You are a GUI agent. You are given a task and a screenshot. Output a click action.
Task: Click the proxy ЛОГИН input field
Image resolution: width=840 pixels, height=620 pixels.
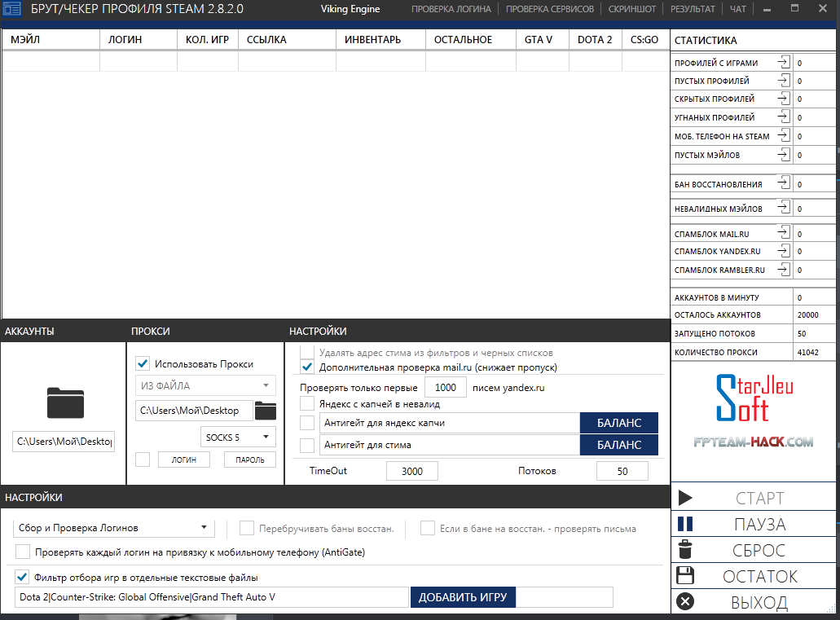184,460
